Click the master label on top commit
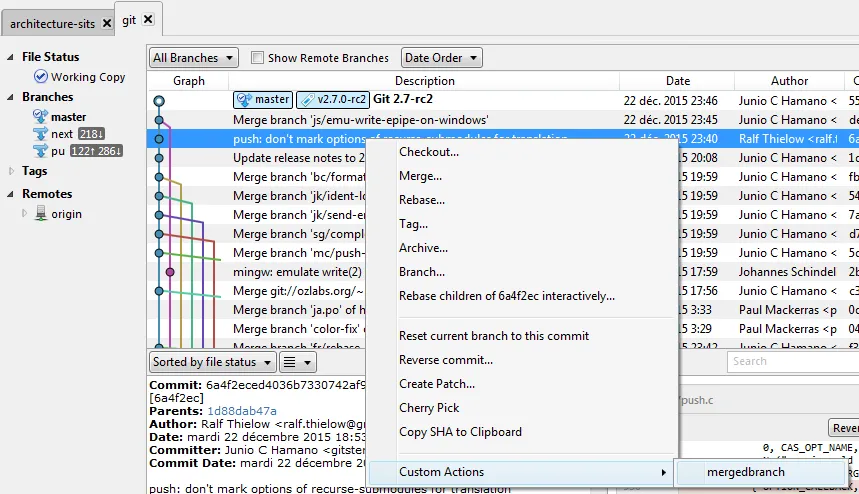Image resolution: width=859 pixels, height=494 pixels. [x=263, y=100]
